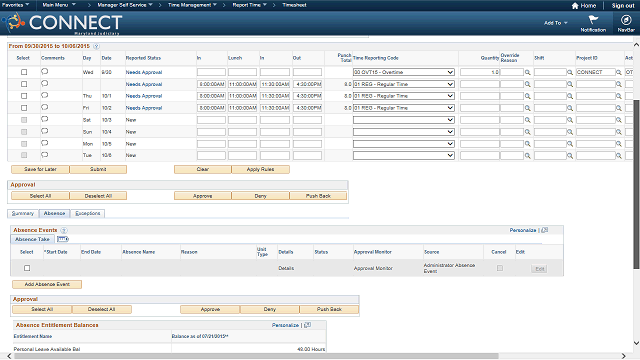Open comment bubble for Fri 10/2 row
This screenshot has width=640, height=360.
[x=44, y=107]
